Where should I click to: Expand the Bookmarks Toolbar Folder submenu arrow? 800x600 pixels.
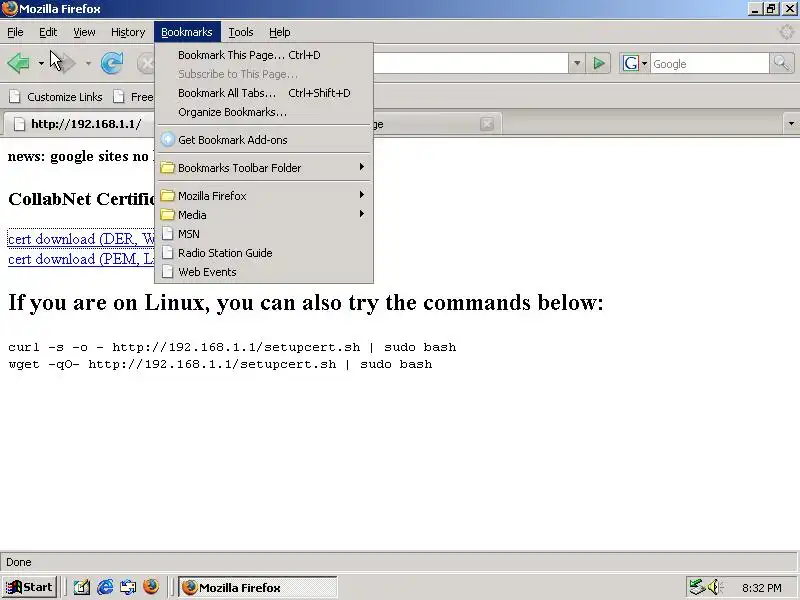tap(362, 167)
